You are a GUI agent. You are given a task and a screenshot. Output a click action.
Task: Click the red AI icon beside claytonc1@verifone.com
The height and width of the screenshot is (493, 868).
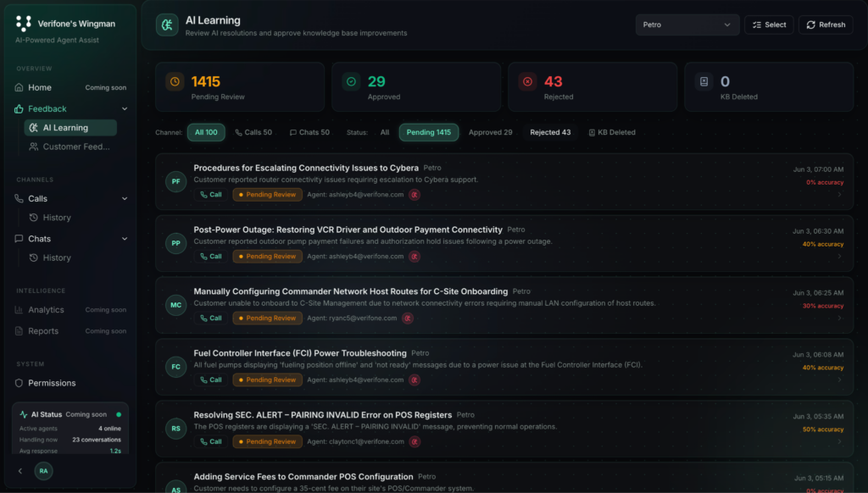[415, 441]
